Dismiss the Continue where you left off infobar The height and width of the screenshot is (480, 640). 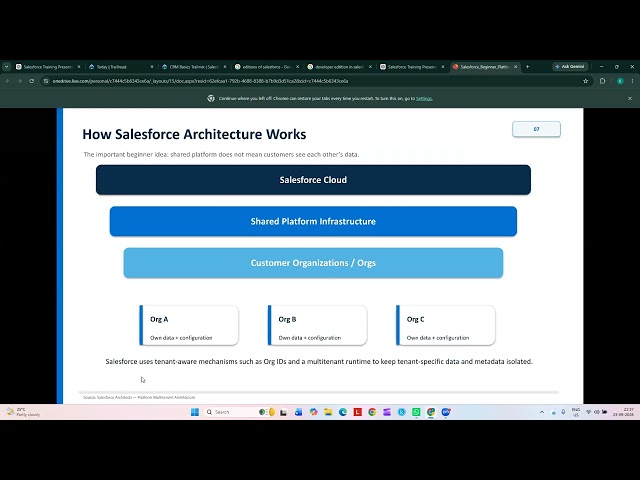[630, 98]
